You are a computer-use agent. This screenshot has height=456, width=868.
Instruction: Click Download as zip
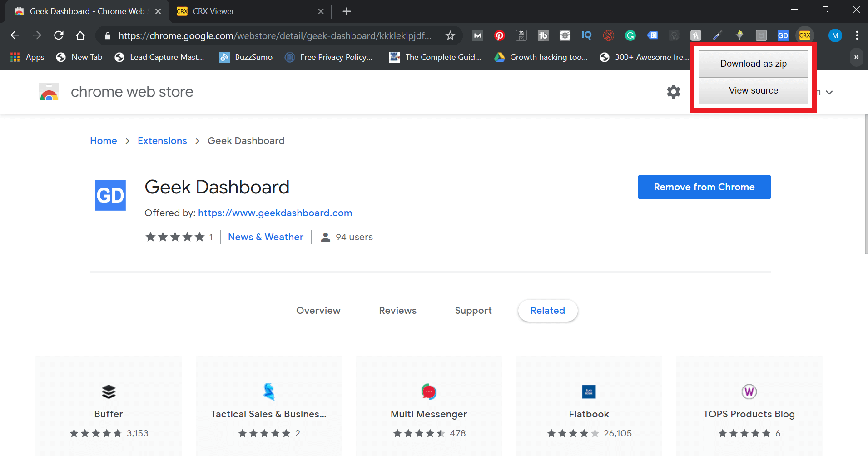753,63
